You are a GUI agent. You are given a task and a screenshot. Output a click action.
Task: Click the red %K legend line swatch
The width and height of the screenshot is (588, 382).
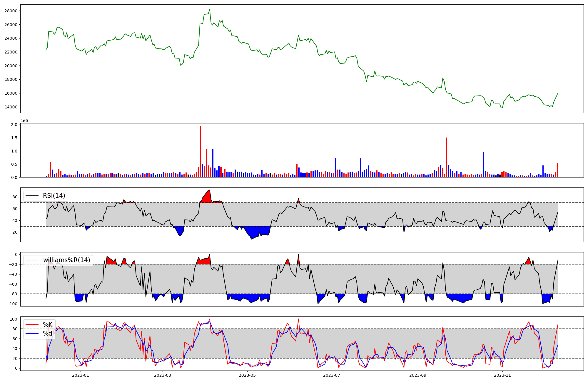click(32, 324)
